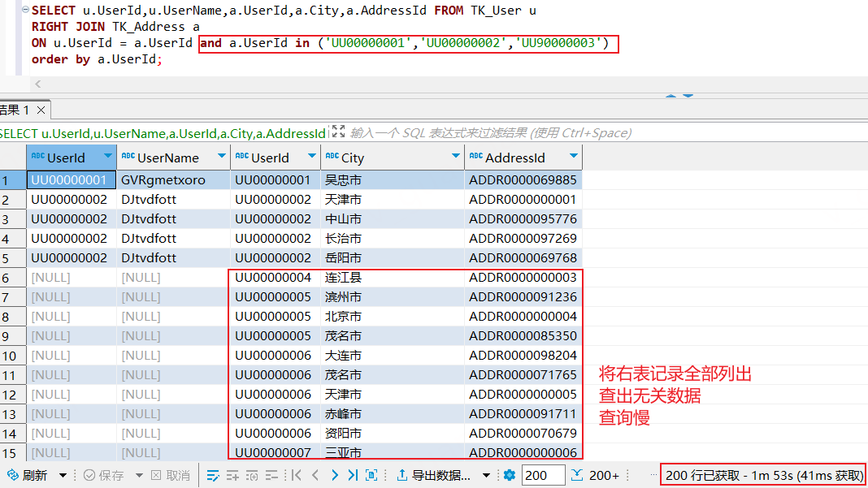Fetch next page with 200+ button
Screen dimensions: 868x488
click(x=596, y=475)
